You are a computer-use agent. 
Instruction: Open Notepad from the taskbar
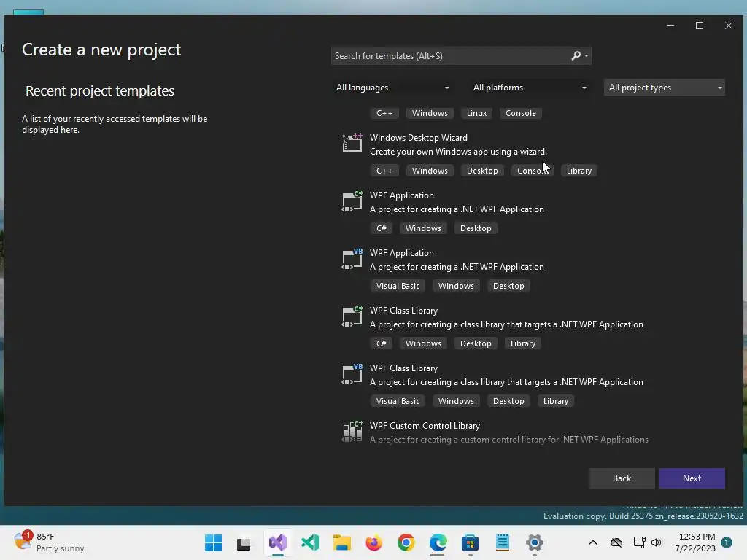tap(503, 542)
